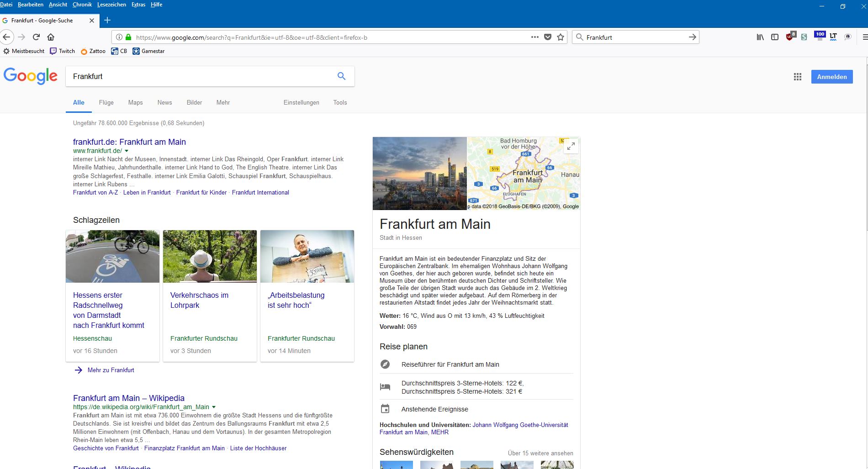Open Meistbesucht bookmarks folder
Image resolution: width=868 pixels, height=469 pixels.
coord(24,51)
